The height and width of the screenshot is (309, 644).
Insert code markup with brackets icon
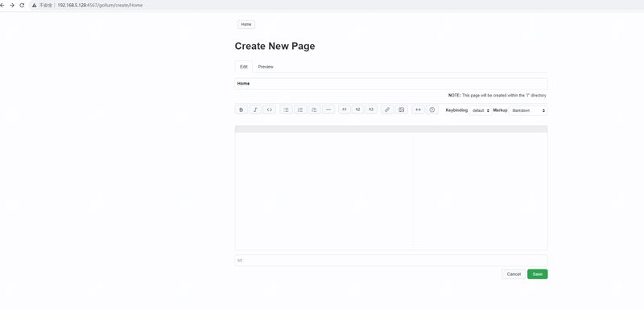click(x=269, y=110)
